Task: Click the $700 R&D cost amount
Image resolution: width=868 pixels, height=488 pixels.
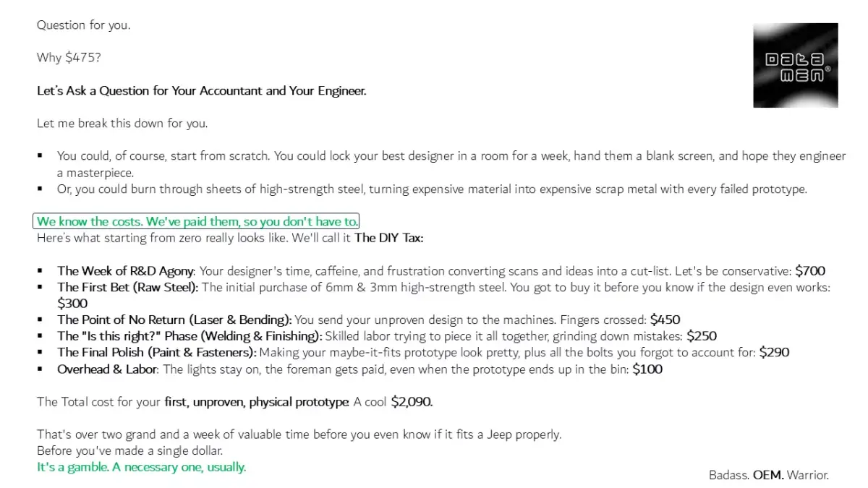Action: (x=809, y=271)
